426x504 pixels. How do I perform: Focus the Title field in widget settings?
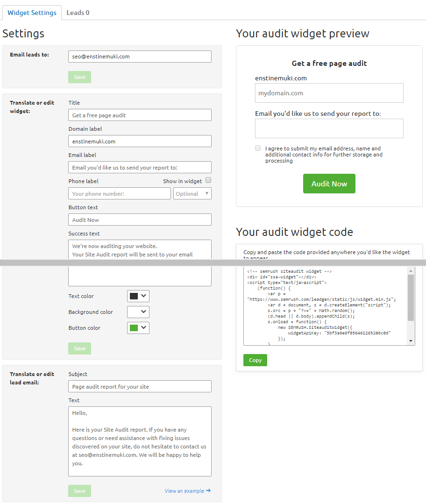click(140, 115)
